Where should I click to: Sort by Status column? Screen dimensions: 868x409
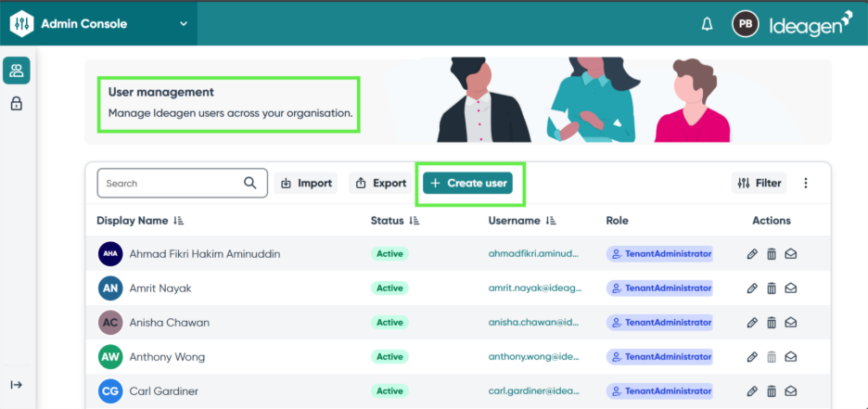[415, 221]
